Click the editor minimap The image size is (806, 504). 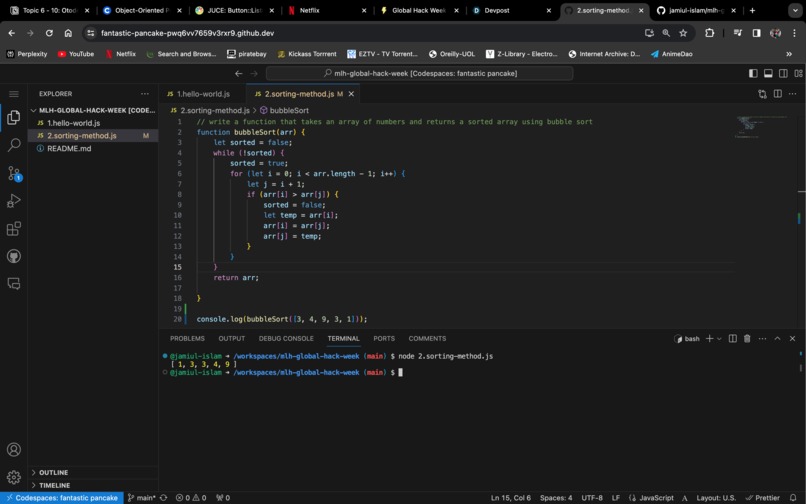763,128
